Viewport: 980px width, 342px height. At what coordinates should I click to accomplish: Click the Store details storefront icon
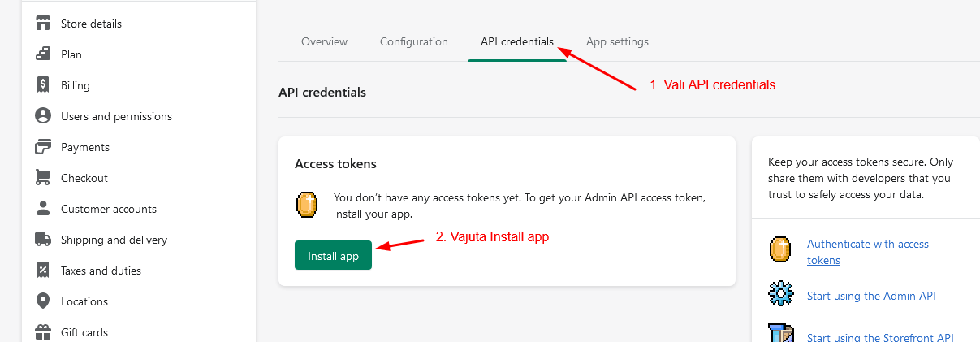click(x=43, y=24)
